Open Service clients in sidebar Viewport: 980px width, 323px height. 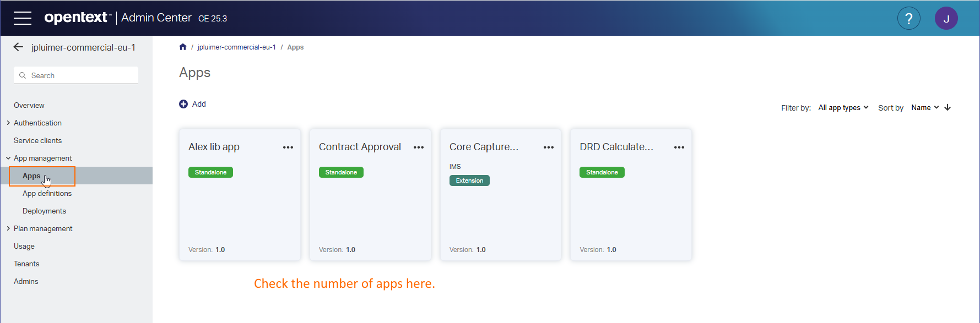coord(37,140)
